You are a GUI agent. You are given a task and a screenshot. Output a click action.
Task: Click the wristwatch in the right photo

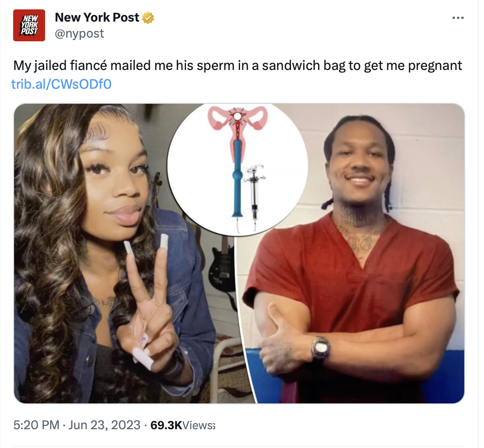point(320,348)
